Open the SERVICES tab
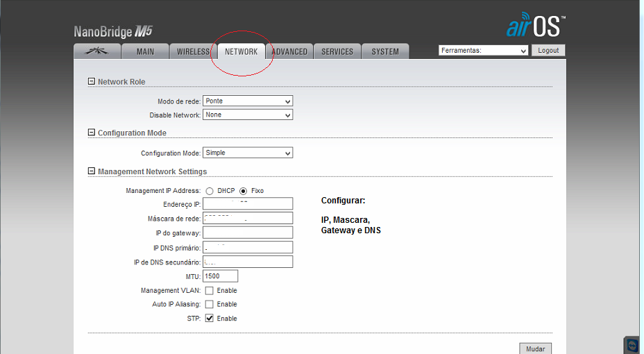644x354 pixels. (x=337, y=51)
